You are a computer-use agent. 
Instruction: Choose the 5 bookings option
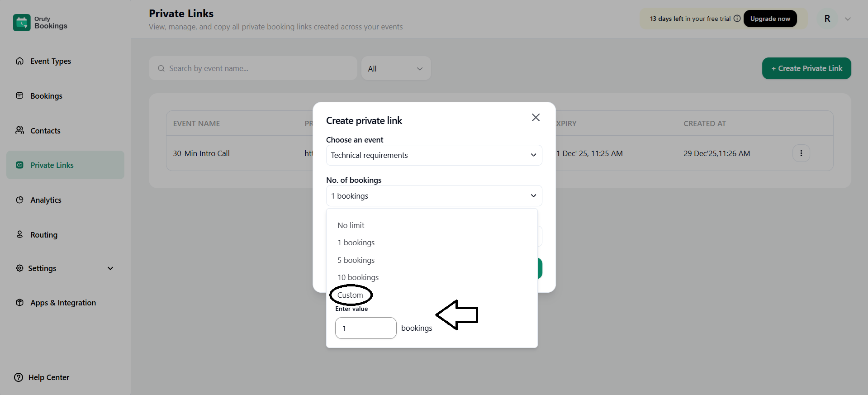click(356, 260)
